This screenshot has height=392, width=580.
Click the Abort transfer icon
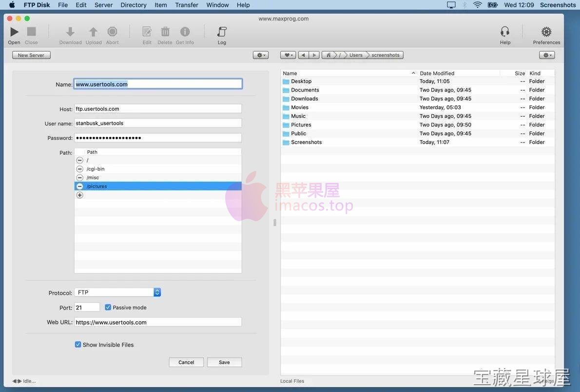[113, 32]
